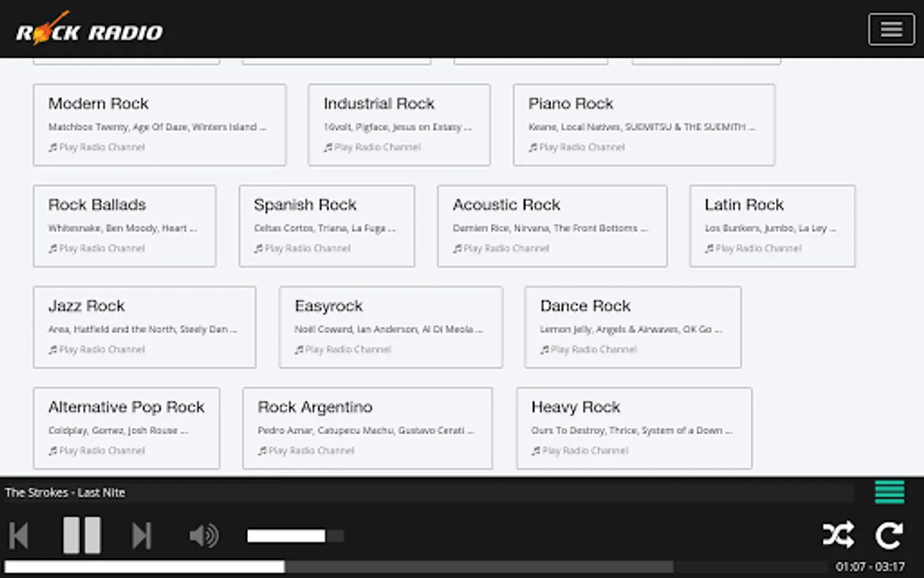This screenshot has width=924, height=578.
Task: Click the Acoustic Rock play note icon
Action: point(458,249)
